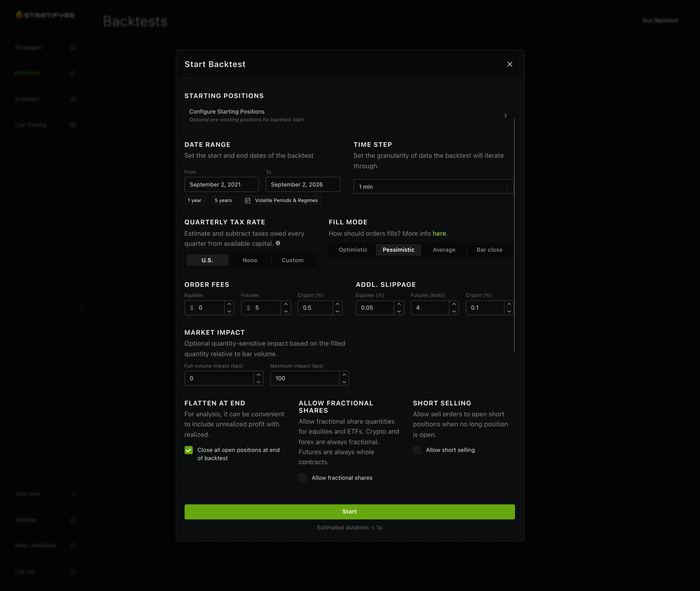Click the Stratifyre logo
700x591 pixels.
(x=45, y=15)
